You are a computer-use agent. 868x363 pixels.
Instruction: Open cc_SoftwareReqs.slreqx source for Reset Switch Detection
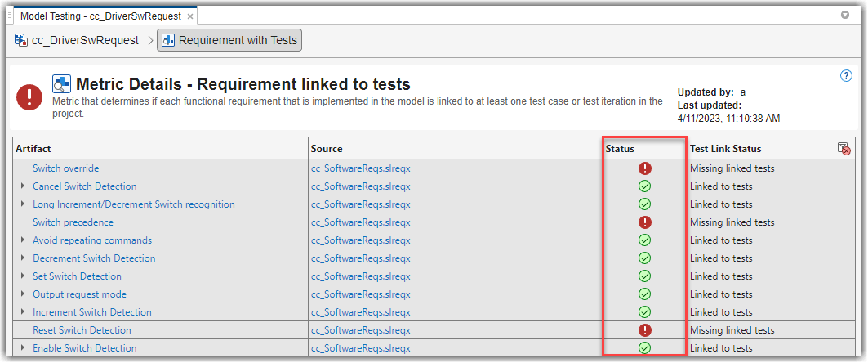[x=361, y=330]
